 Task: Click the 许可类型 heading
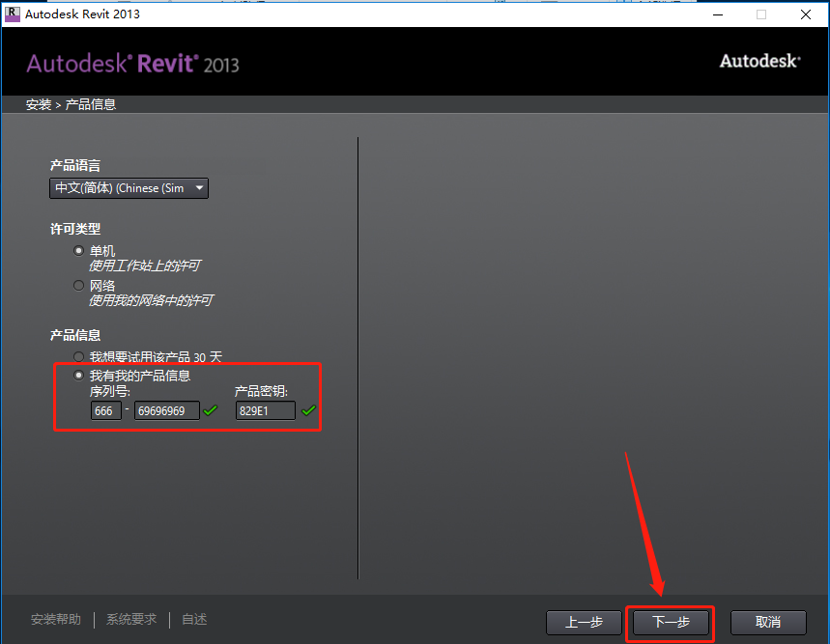[75, 229]
